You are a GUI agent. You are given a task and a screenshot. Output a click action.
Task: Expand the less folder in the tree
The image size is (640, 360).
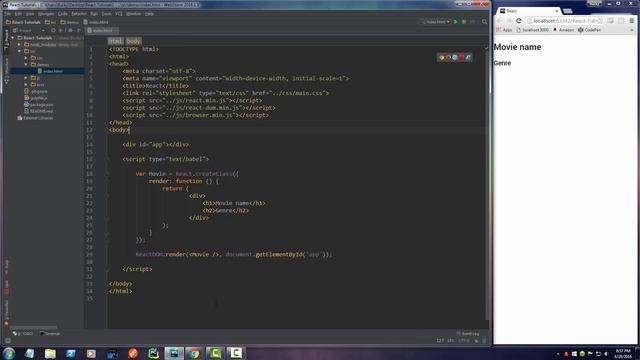click(26, 84)
